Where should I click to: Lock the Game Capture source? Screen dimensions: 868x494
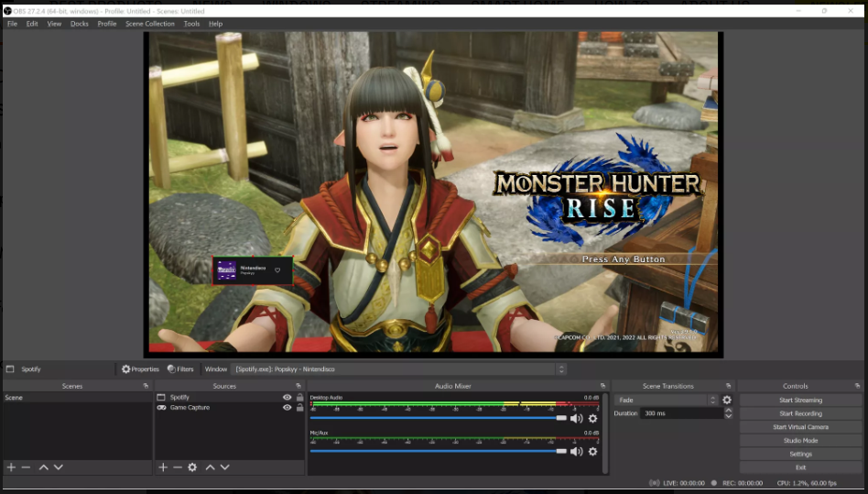coord(299,408)
